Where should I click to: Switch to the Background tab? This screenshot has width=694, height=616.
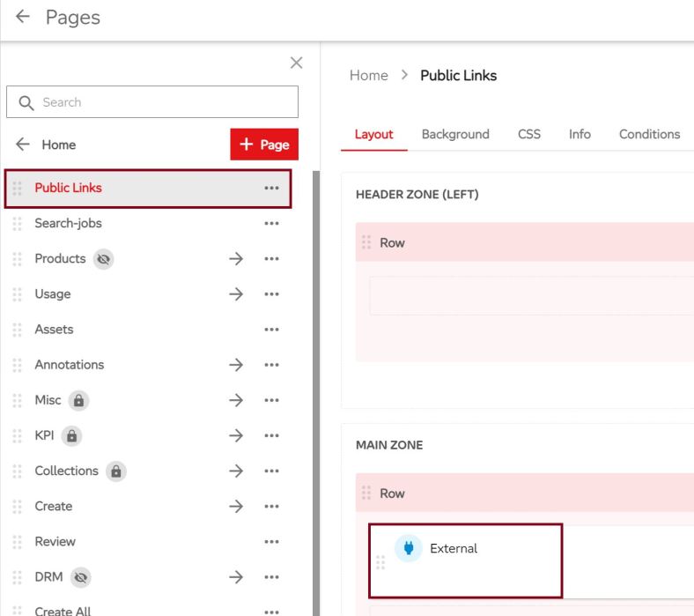point(455,134)
